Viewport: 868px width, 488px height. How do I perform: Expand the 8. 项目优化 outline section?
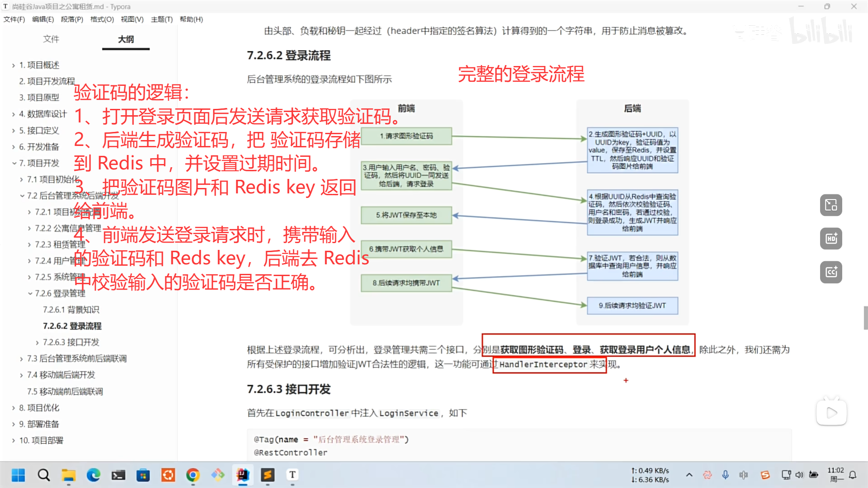click(x=14, y=408)
